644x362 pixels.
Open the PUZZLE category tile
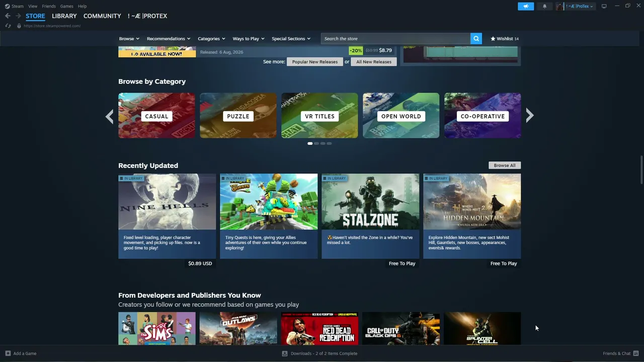[x=238, y=115]
